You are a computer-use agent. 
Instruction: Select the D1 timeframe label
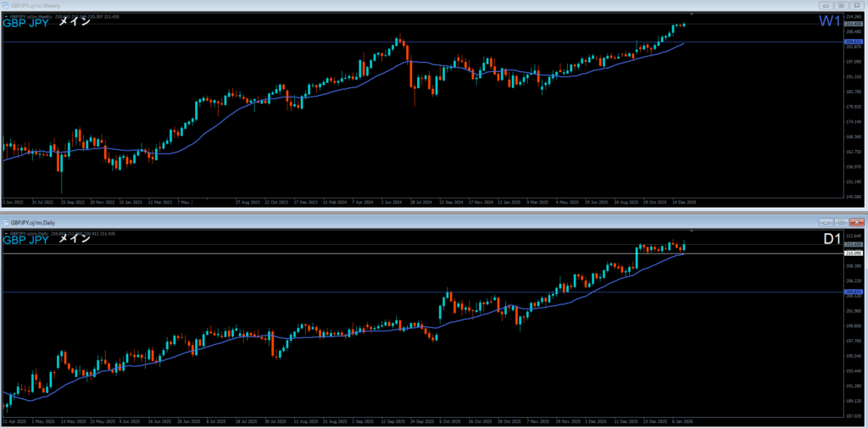point(832,239)
